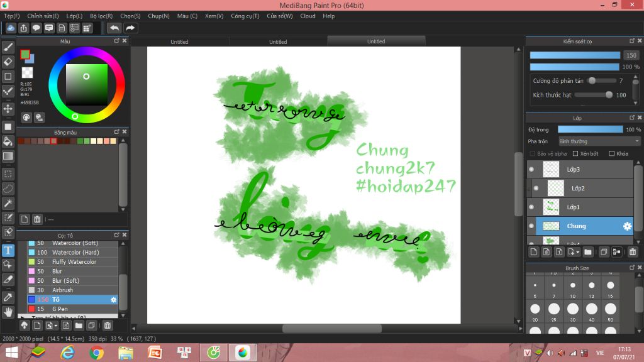Undock the Kiểm soát cọ panel
Viewport: 644px width, 362px height.
[631, 41]
